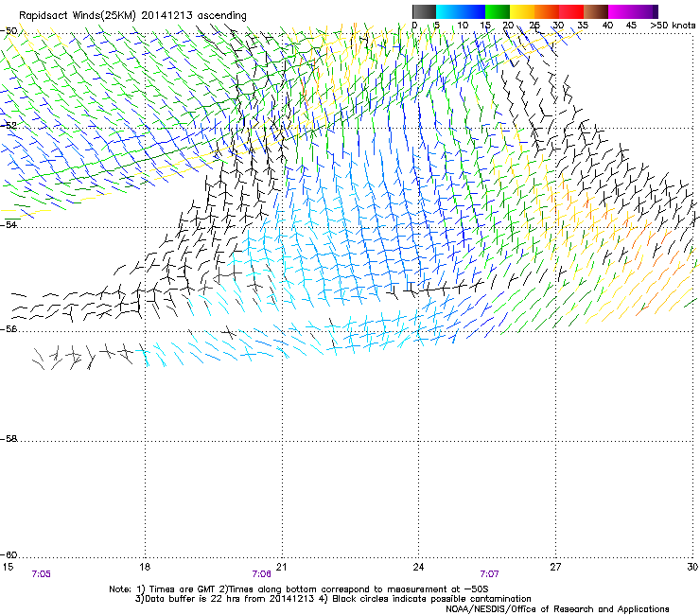700x615 pixels.
Task: Click the green 15-20 knots legend swatch
Action: (x=498, y=11)
